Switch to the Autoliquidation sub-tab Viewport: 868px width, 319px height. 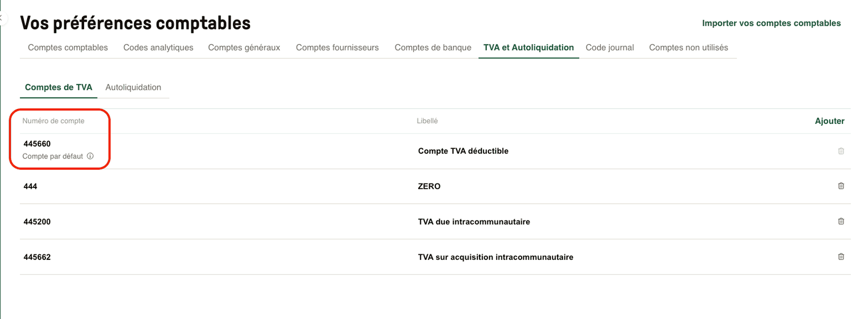pos(133,87)
